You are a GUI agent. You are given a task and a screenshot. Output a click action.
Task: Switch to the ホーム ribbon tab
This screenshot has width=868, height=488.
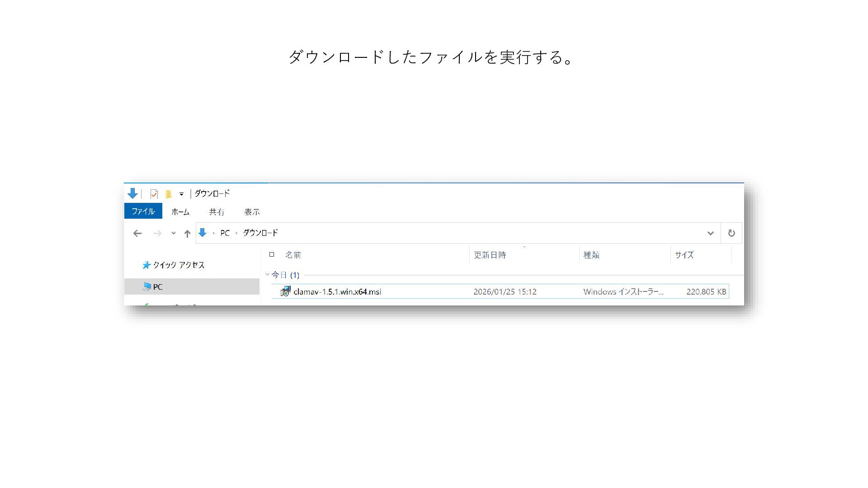click(x=180, y=211)
